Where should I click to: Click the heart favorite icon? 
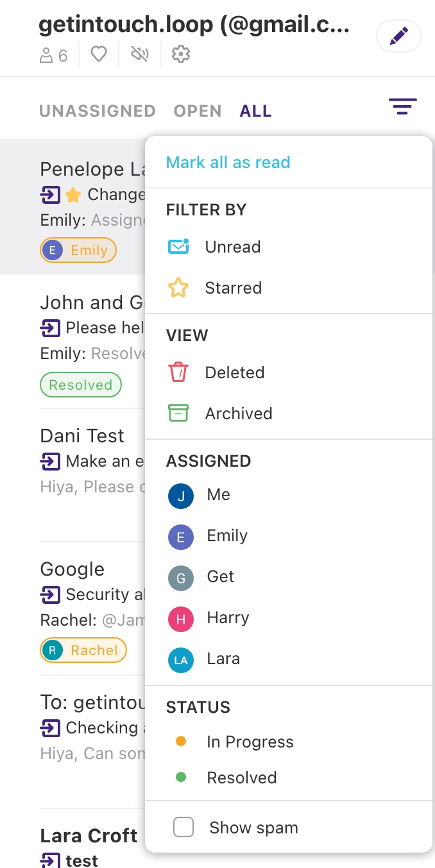point(98,54)
